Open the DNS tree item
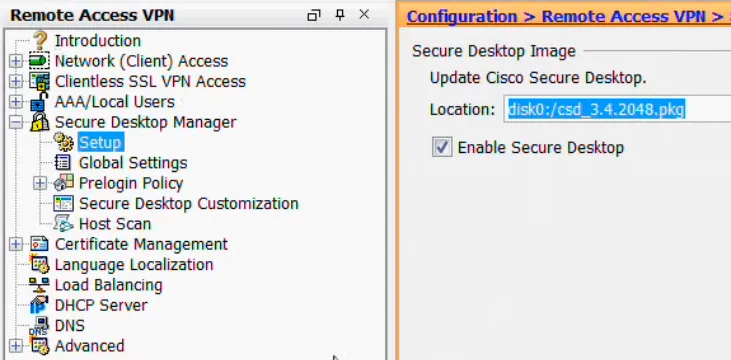The width and height of the screenshot is (731, 360). (70, 325)
